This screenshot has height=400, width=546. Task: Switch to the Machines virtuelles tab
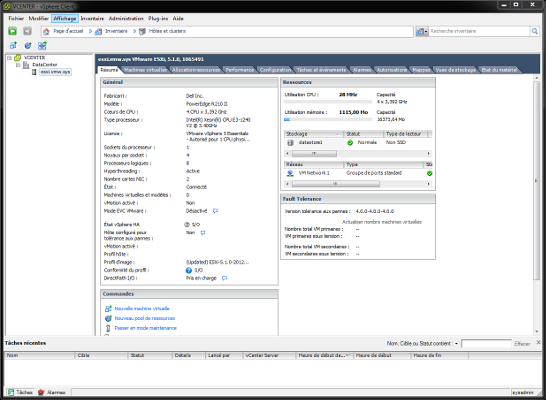click(x=145, y=70)
